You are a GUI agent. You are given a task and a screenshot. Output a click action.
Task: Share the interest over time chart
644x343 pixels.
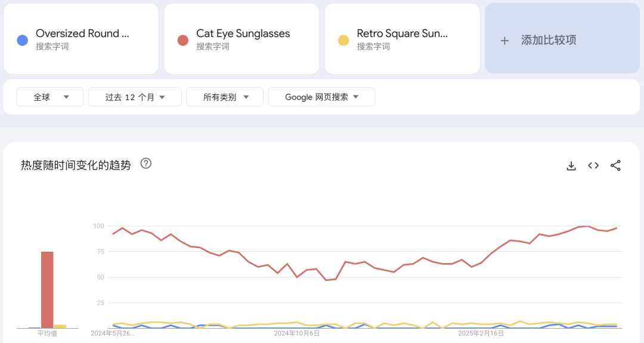pyautogui.click(x=616, y=166)
